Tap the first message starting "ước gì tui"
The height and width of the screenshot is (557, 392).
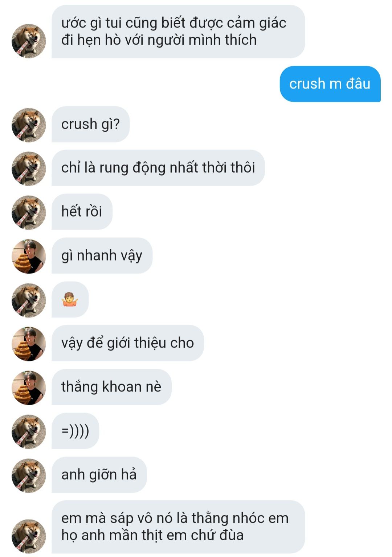[x=178, y=32]
